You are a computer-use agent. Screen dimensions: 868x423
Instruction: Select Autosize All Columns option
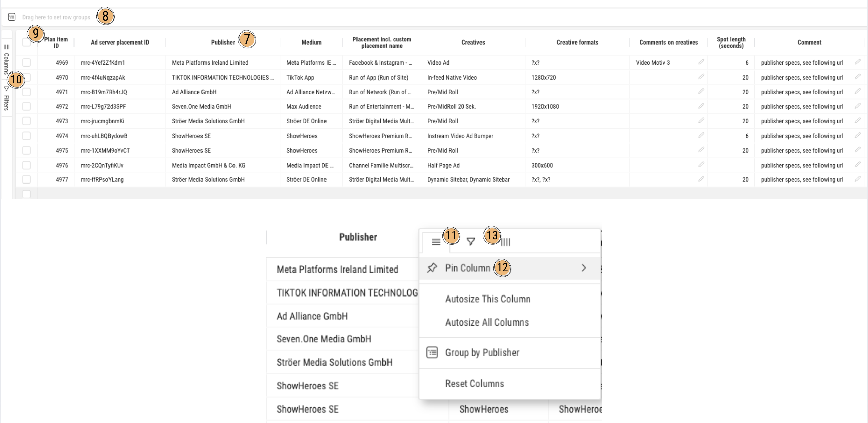[x=487, y=322]
